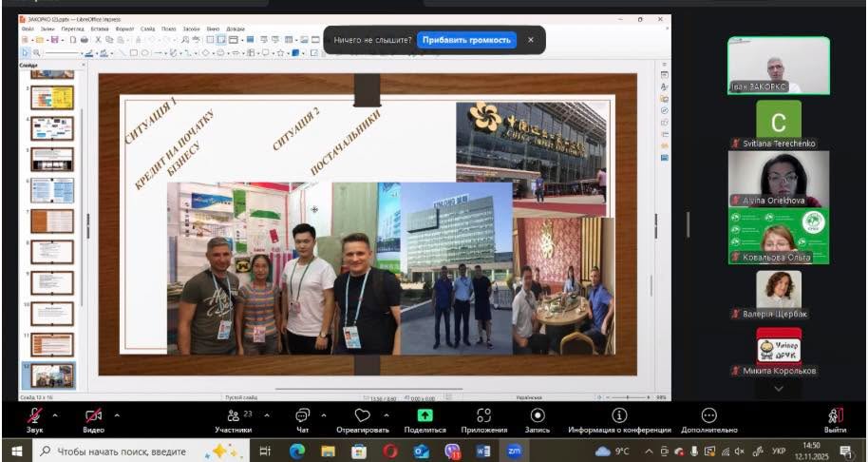Screen dimensions: 868x462
Task: Turn on camera with Видео button
Action: click(93, 415)
